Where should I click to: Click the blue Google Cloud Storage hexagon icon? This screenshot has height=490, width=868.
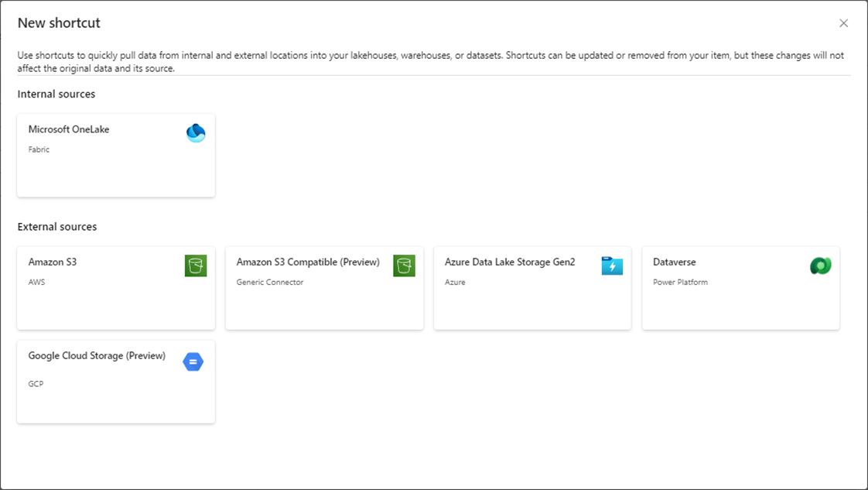193,362
